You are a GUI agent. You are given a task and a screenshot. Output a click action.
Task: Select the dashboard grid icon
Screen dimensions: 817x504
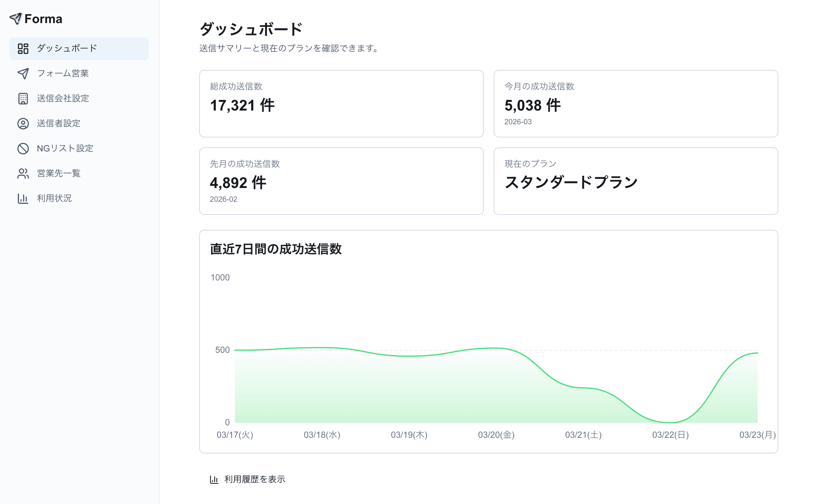[x=23, y=48]
